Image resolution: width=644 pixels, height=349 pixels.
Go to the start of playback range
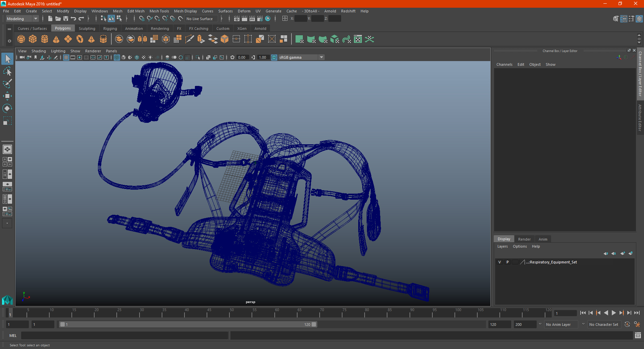583,313
